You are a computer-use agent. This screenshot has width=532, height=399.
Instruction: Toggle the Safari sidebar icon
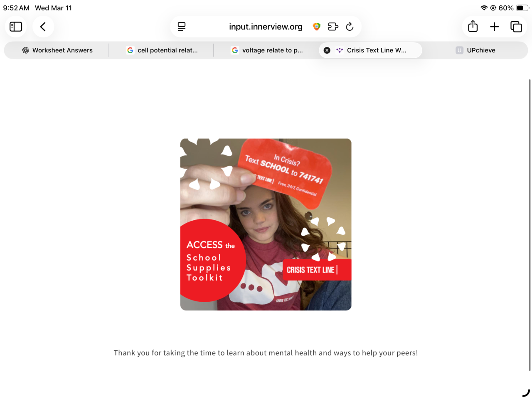coord(16,27)
